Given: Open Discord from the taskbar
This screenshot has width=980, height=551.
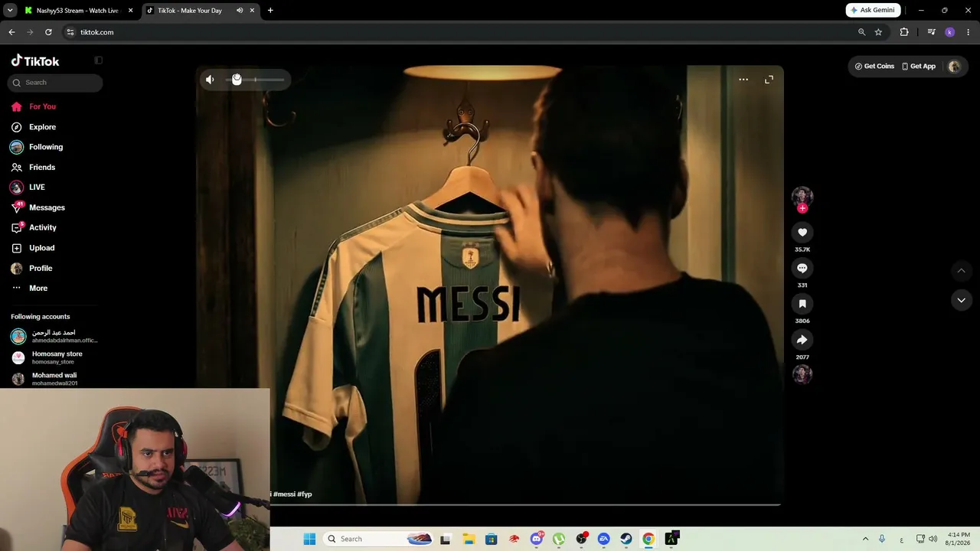Looking at the screenshot, I should (x=536, y=539).
